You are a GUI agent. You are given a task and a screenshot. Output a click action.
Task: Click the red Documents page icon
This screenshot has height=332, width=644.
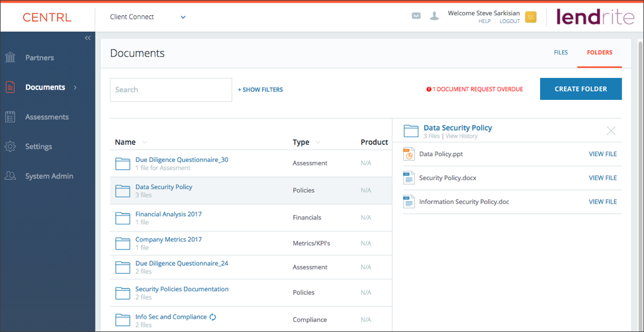11,87
